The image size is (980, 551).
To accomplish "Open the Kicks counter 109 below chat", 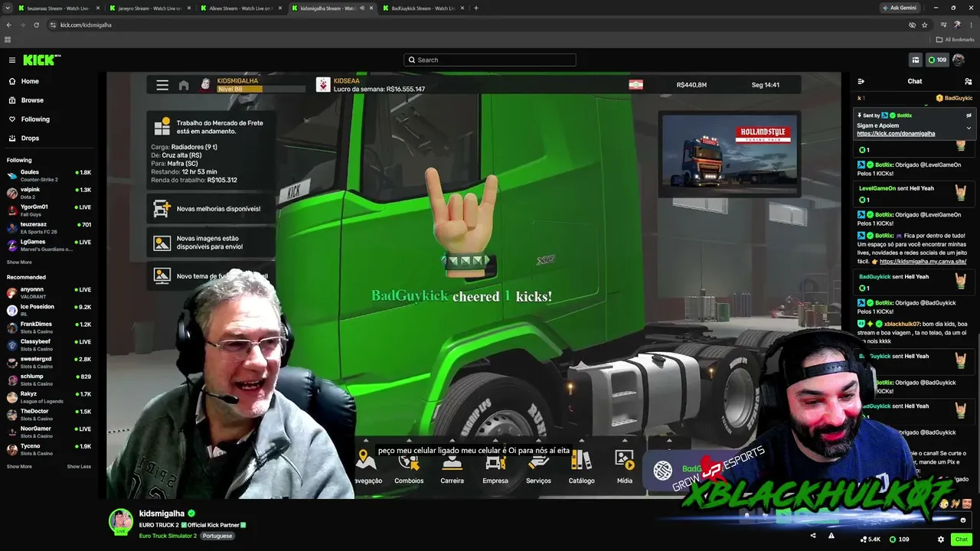I will [899, 540].
